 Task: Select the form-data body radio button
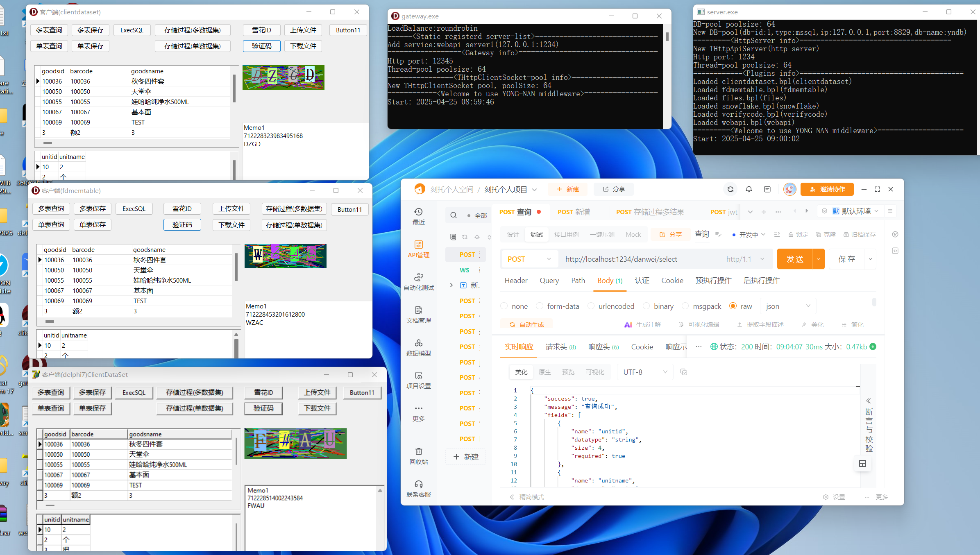point(540,306)
